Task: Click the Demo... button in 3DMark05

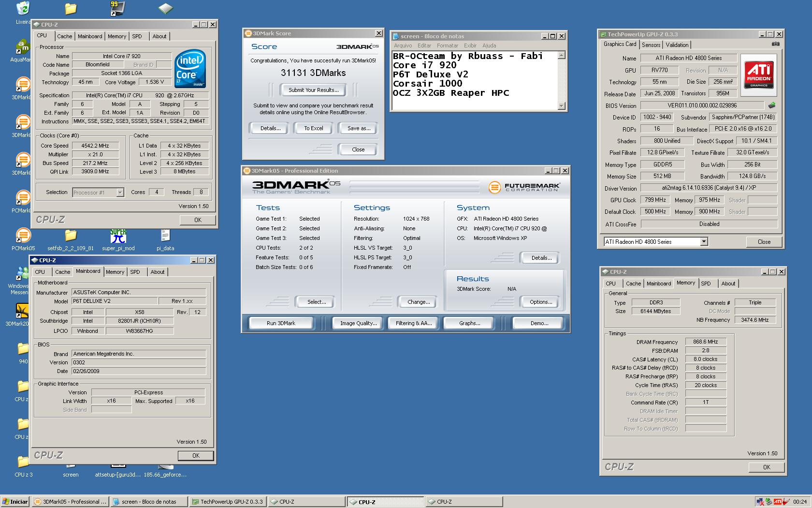Action: [x=539, y=323]
